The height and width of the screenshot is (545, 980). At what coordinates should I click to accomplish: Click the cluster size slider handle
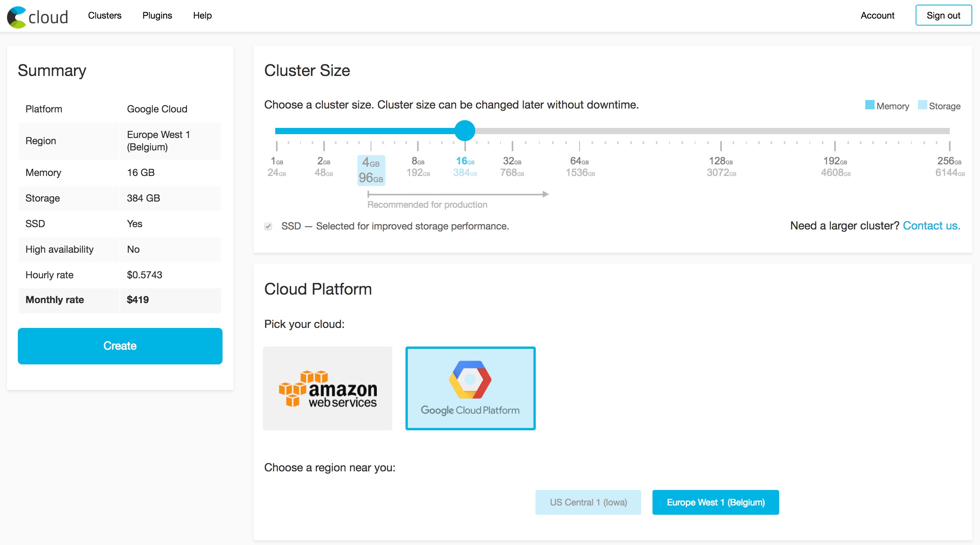point(465,131)
